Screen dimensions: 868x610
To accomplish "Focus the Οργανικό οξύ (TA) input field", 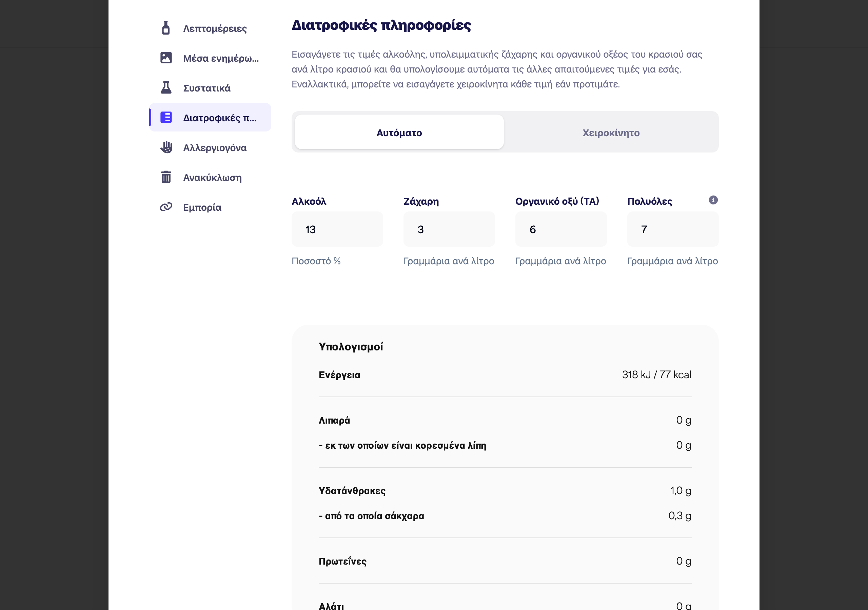I will (x=561, y=229).
